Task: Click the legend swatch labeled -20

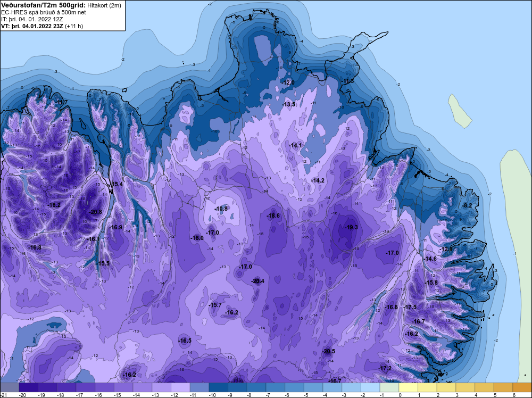Action: (29, 387)
